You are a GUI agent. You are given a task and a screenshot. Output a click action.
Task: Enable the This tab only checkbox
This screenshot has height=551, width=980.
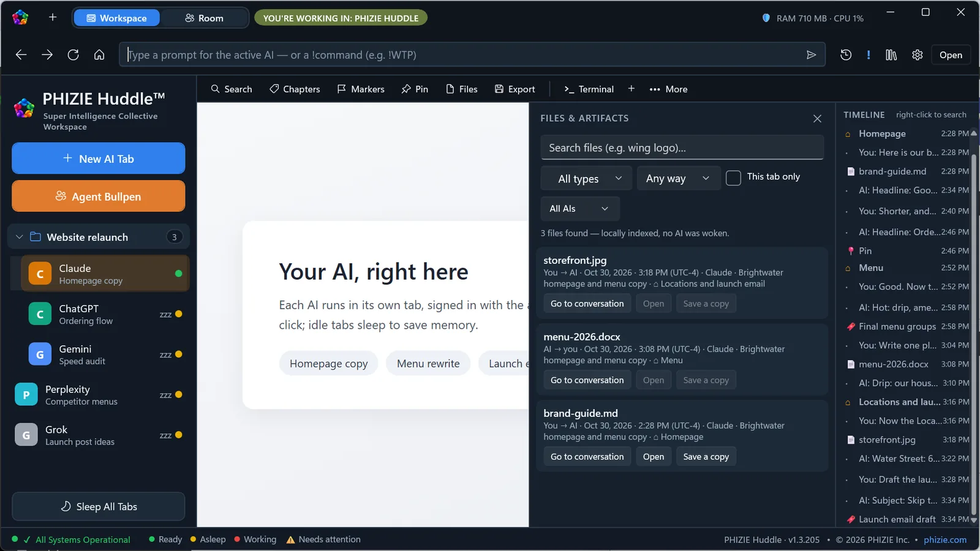[733, 178]
